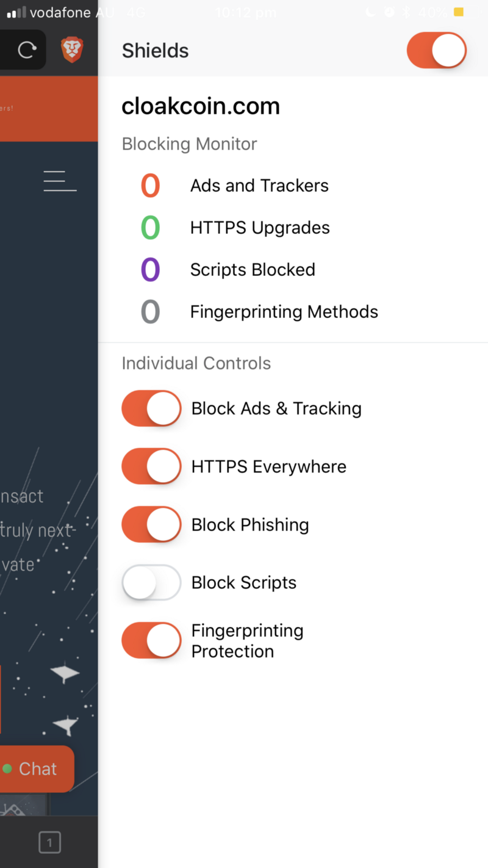
Task: Tap the Ads and Trackers count
Action: tap(150, 186)
